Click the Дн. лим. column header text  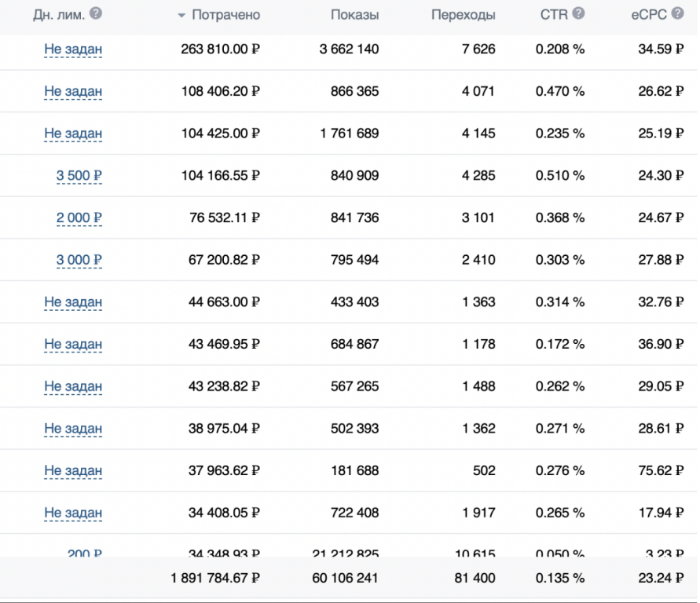(59, 15)
